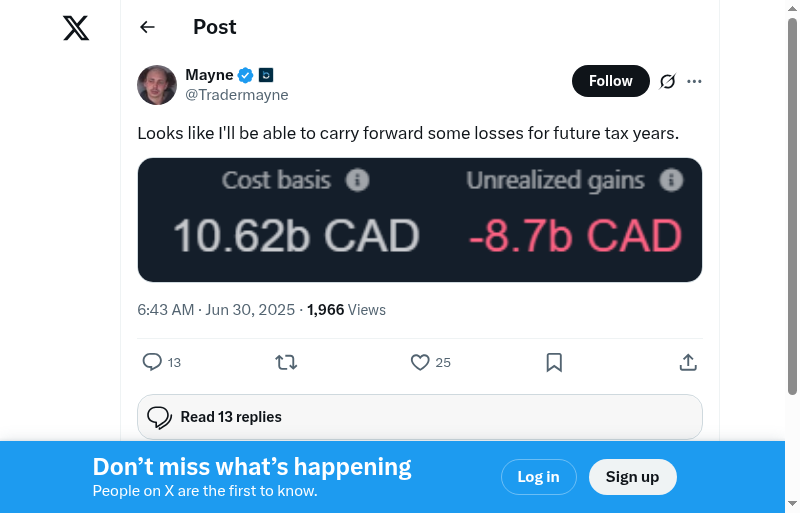Open the More options ellipsis menu
The image size is (800, 513).
pos(695,82)
